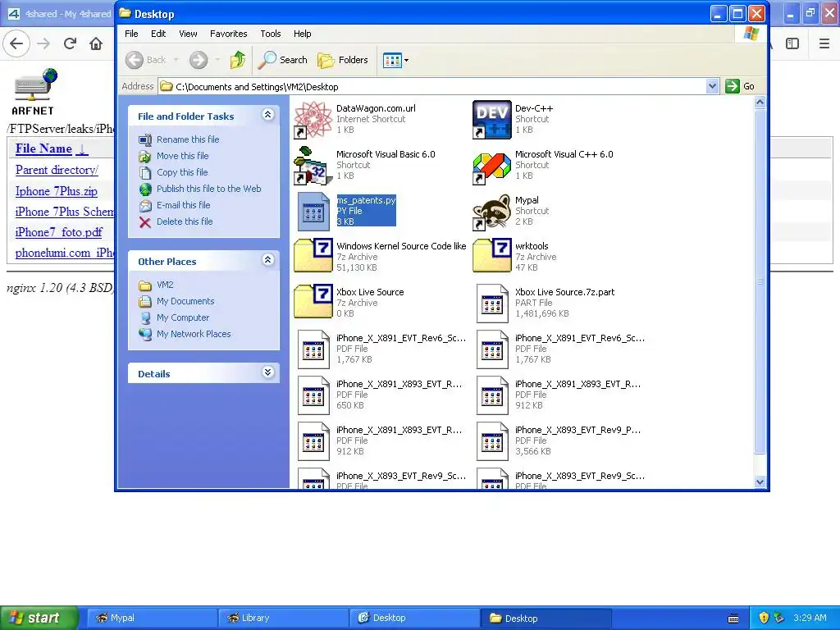Click the browser reload icon

[x=71, y=43]
